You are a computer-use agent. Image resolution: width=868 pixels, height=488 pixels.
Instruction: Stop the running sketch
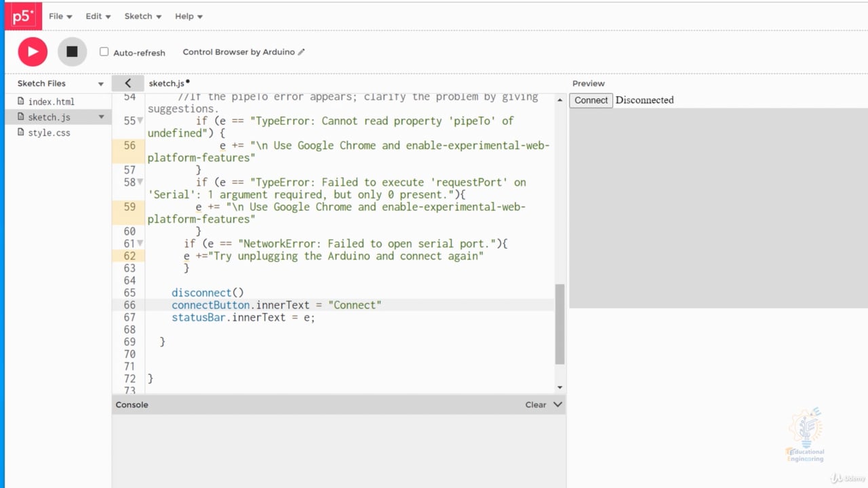click(x=72, y=52)
